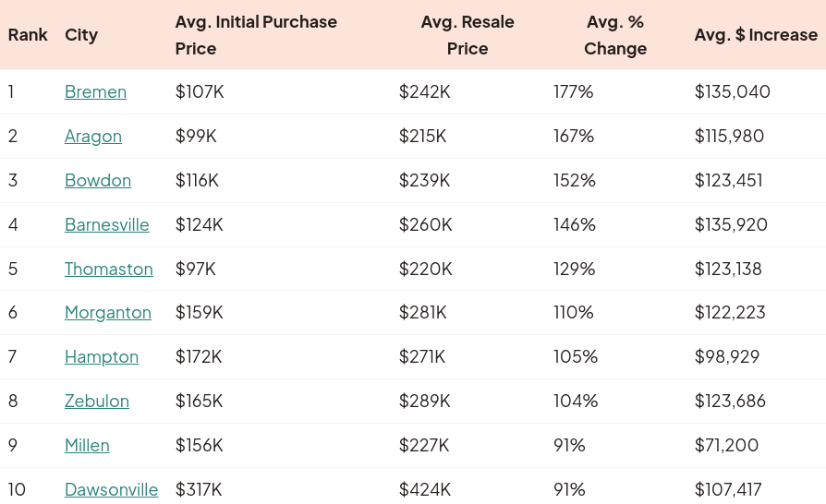Open the Hampton city link
The image size is (826, 504).
point(102,357)
